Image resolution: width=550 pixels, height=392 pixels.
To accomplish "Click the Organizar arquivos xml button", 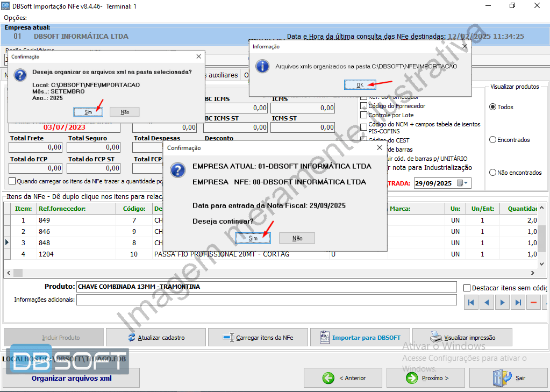I will pos(72,378).
